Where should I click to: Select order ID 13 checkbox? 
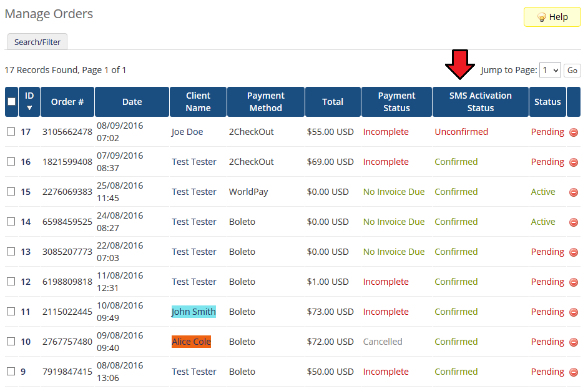pos(11,252)
